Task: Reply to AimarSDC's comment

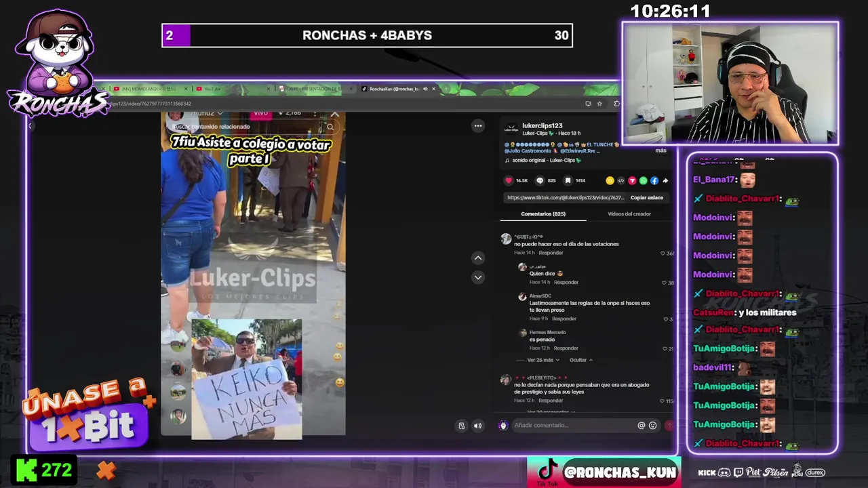Action: click(x=564, y=319)
